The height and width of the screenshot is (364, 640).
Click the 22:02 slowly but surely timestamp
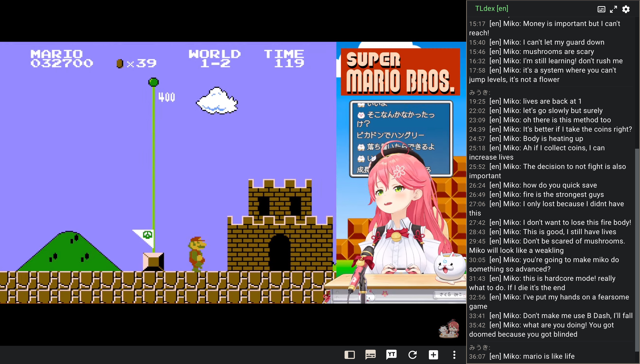477,111
